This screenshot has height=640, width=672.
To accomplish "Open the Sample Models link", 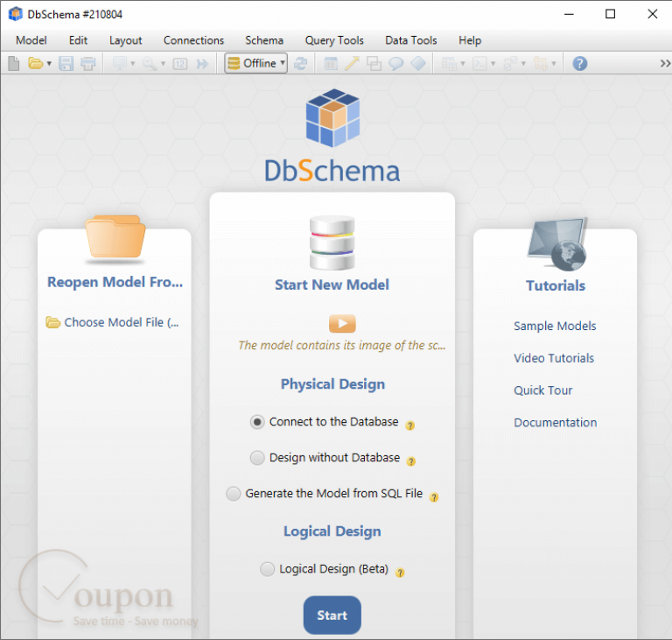I will click(x=555, y=326).
